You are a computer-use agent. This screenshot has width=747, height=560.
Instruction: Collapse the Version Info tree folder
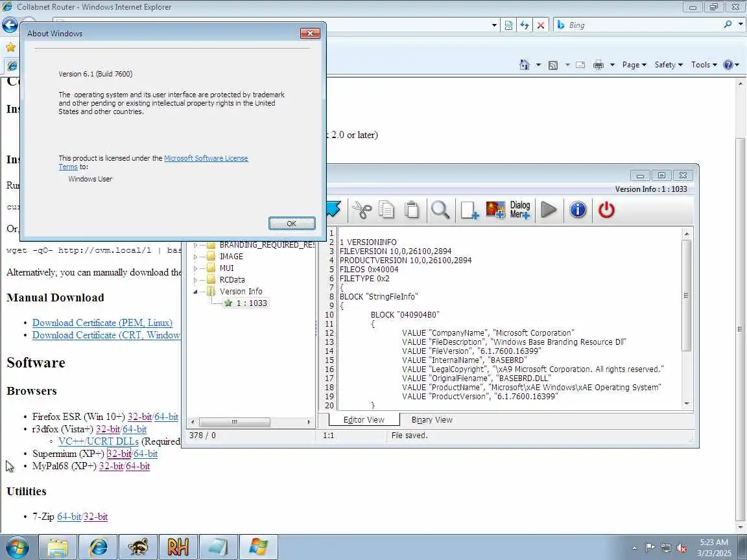click(x=195, y=292)
